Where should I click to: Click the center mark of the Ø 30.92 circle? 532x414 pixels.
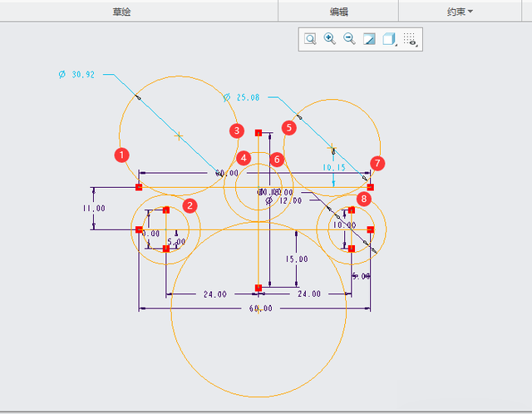(x=179, y=136)
